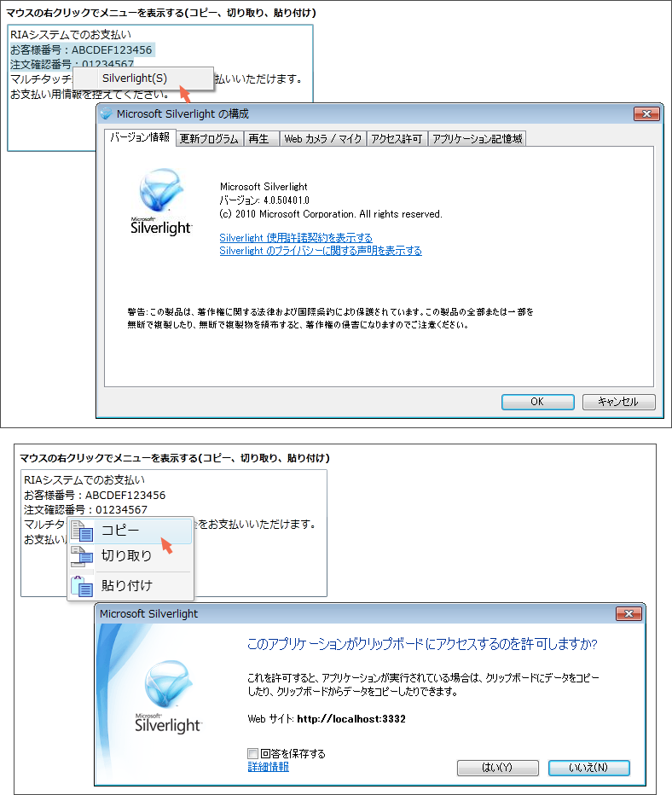Image resolution: width=672 pixels, height=795 pixels.
Task: Enable the 回答を保存する checkbox
Action: [253, 753]
